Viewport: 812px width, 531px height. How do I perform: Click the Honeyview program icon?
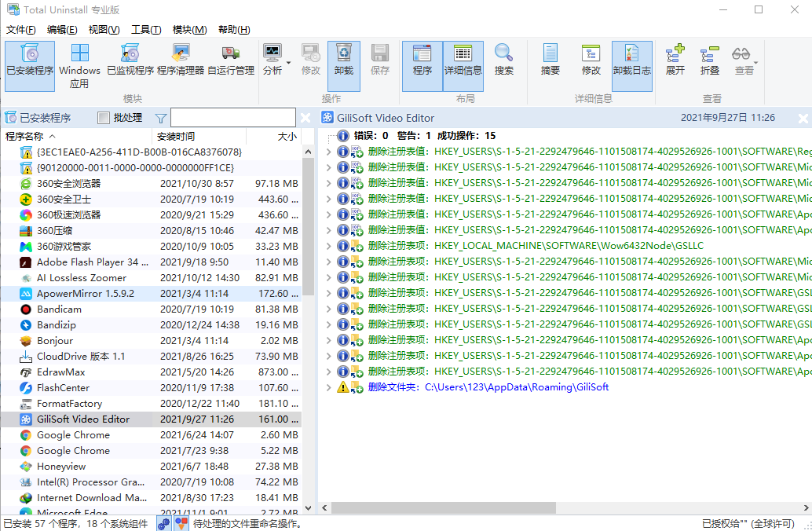[x=25, y=467]
